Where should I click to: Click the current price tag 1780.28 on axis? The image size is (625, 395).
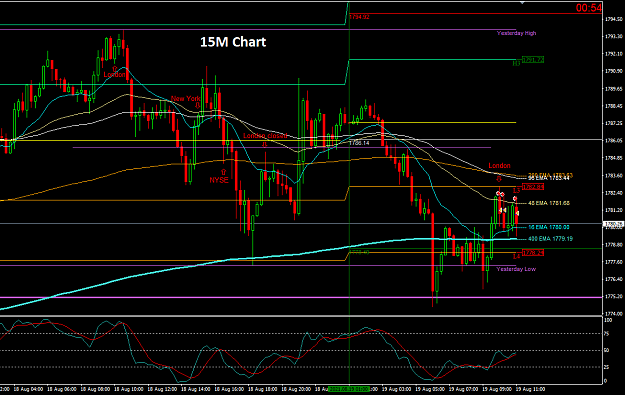613,224
